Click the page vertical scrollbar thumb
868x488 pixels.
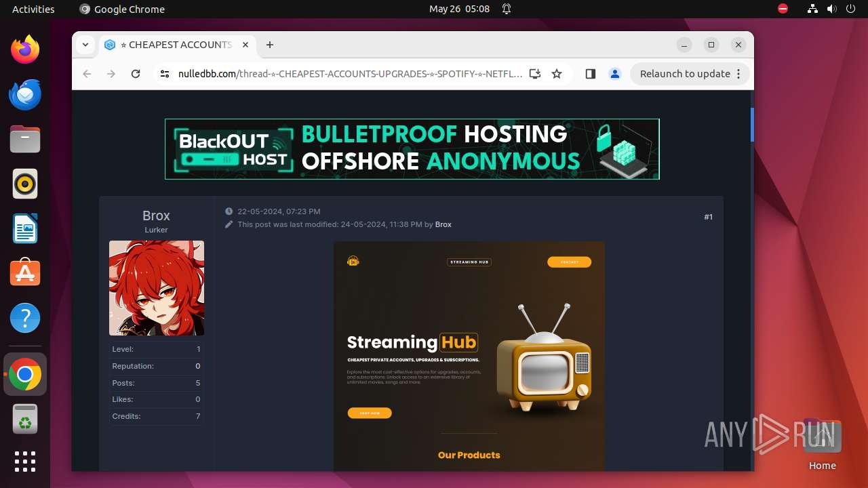pos(752,125)
